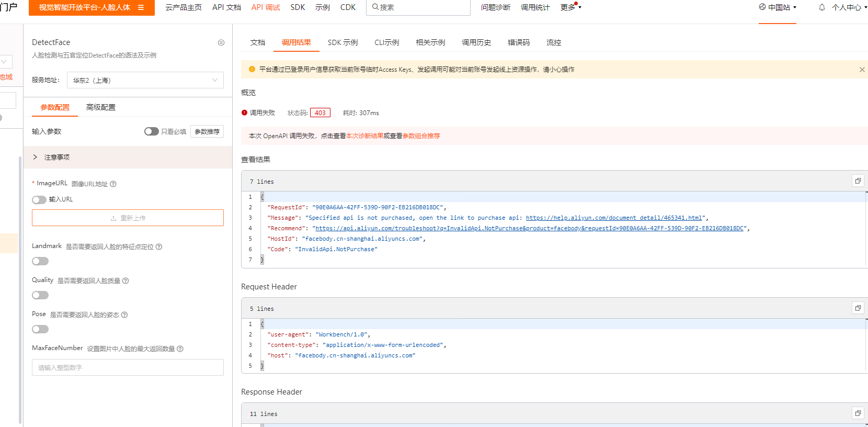Toggle the 输入URL switch
Viewport: 868px width, 427px height.
(x=39, y=199)
